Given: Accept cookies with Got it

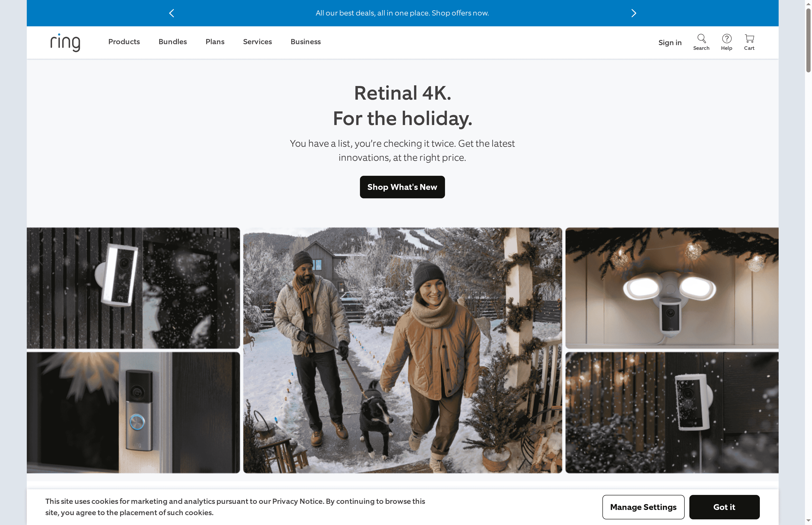Looking at the screenshot, I should tap(724, 507).
